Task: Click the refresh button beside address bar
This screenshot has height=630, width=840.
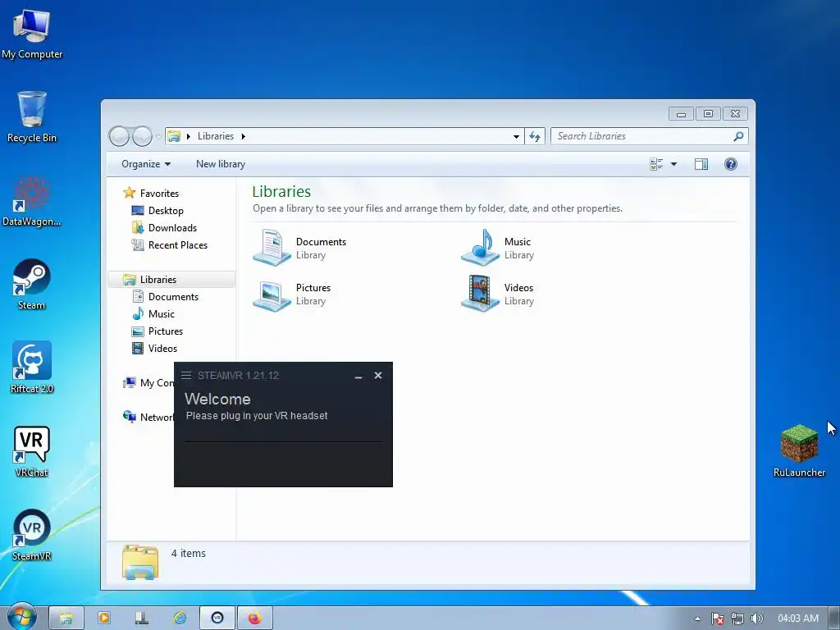Action: tap(535, 136)
